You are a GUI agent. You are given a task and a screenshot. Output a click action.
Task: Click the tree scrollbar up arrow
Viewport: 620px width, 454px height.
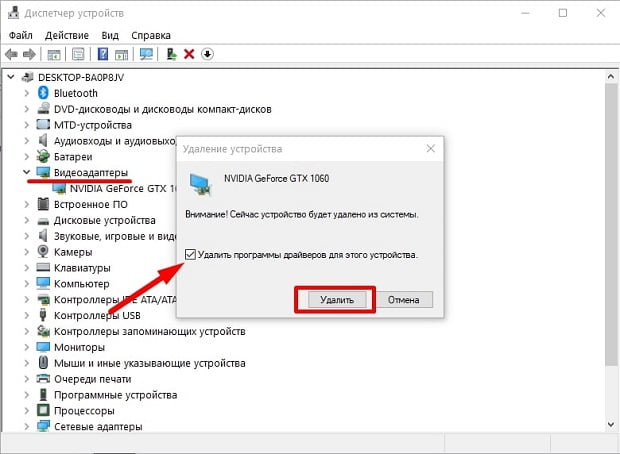click(611, 77)
